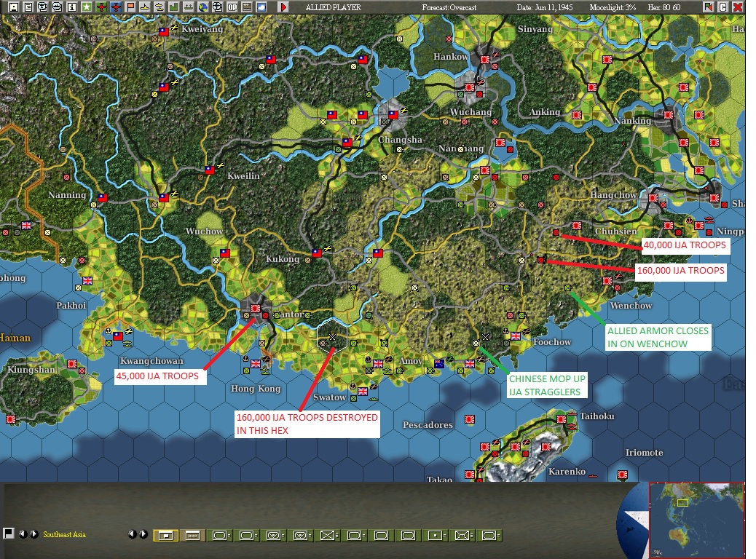Select the Japanese flag at Pescadores
This screenshot has height=559, width=756.
(469, 419)
